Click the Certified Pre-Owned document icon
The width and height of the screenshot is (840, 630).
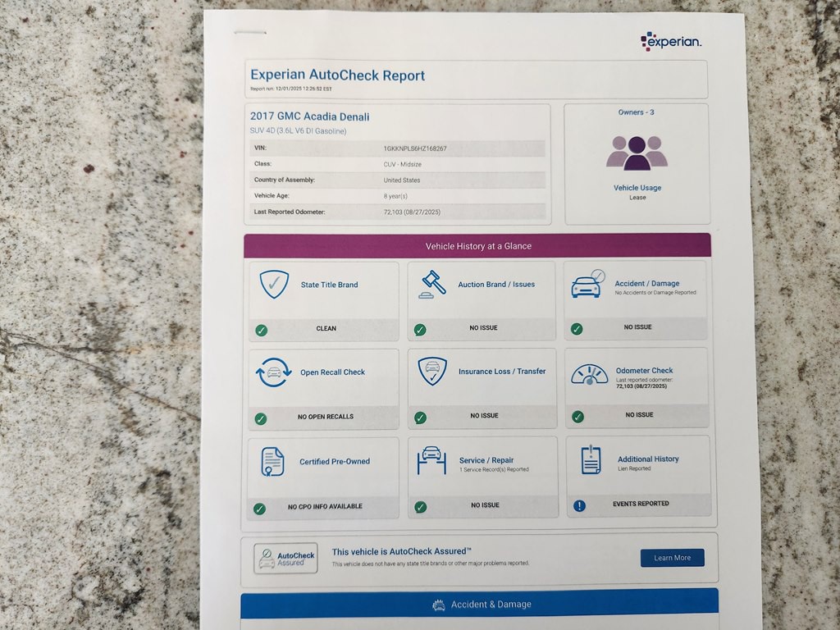(x=272, y=462)
